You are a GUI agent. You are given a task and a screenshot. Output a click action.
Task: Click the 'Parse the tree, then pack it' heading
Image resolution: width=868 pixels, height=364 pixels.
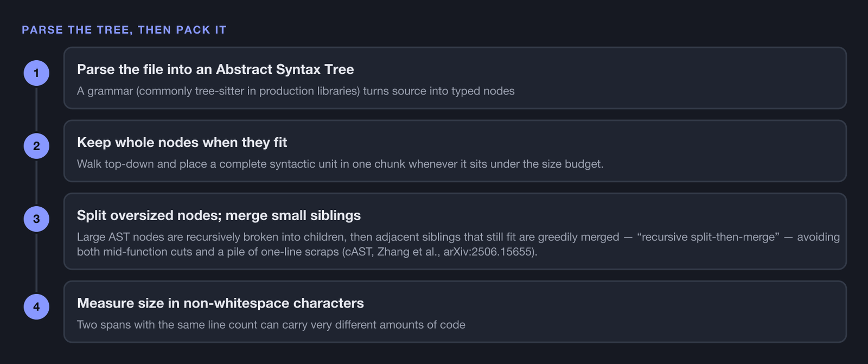point(124,30)
